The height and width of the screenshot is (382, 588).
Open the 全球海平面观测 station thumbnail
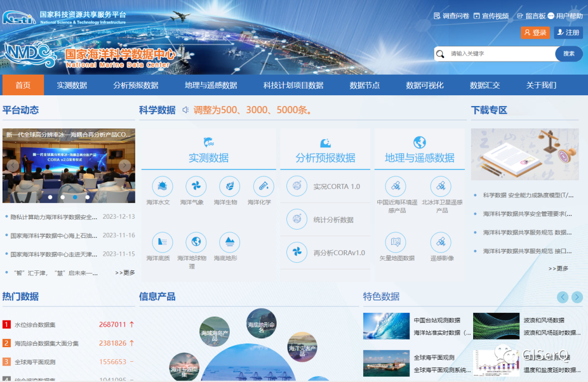click(386, 363)
